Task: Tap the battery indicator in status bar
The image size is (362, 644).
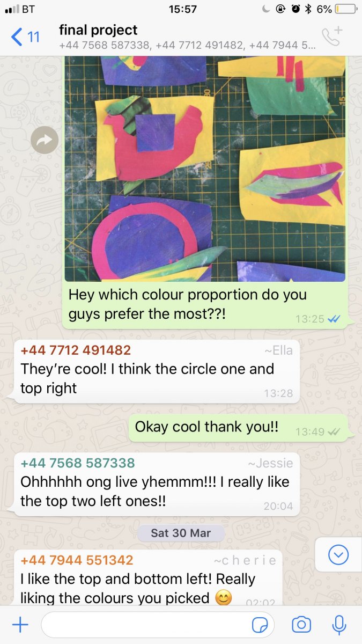Action: 345,9
